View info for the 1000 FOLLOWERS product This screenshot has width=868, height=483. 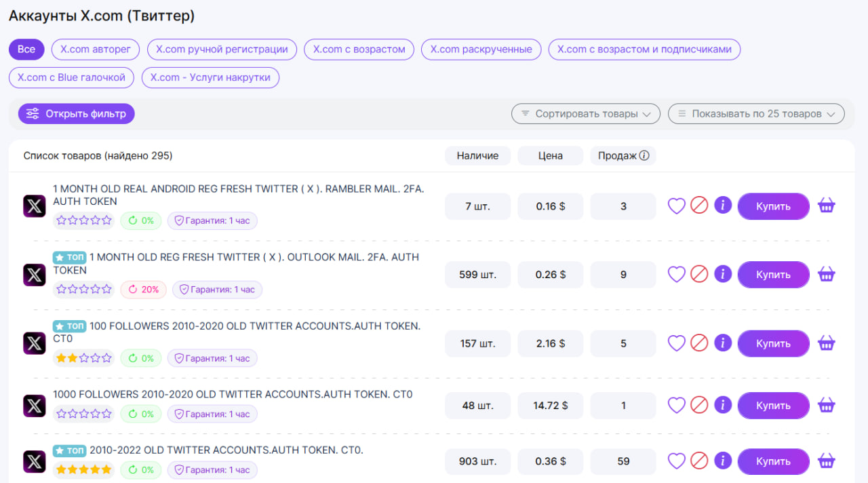723,405
